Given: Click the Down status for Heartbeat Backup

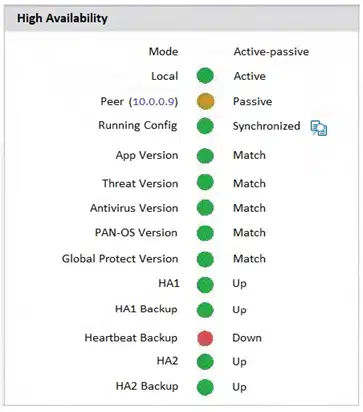Looking at the screenshot, I should click(x=247, y=338).
